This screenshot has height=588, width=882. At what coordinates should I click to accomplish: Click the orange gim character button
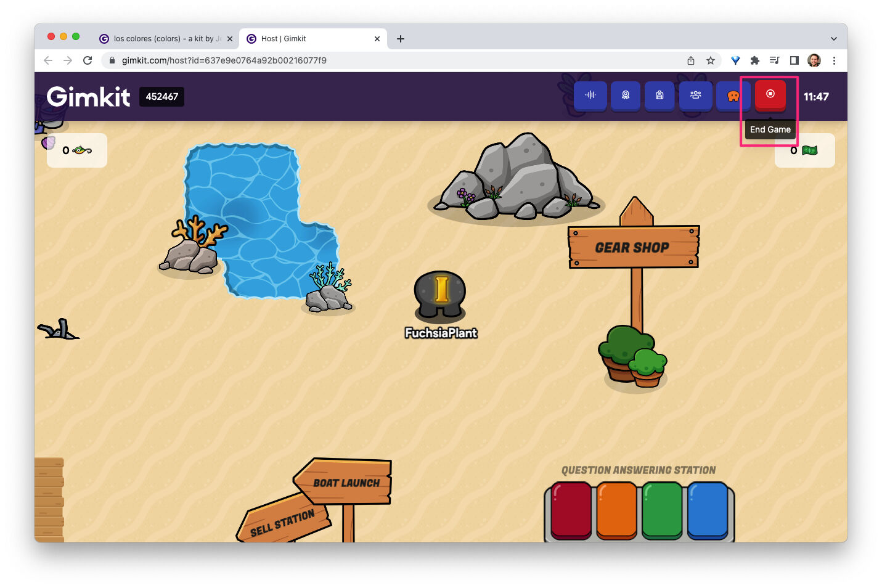pos(732,96)
